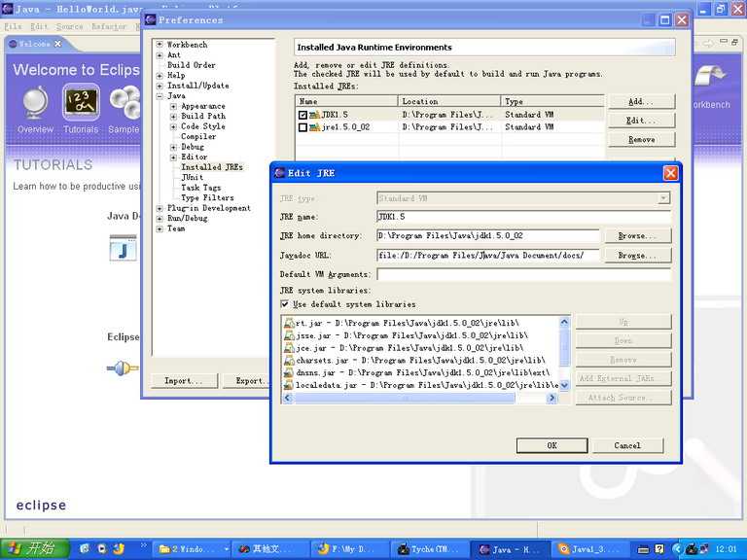Open the Samples spheres icon
Viewport: 747px width, 560px height.
124,102
